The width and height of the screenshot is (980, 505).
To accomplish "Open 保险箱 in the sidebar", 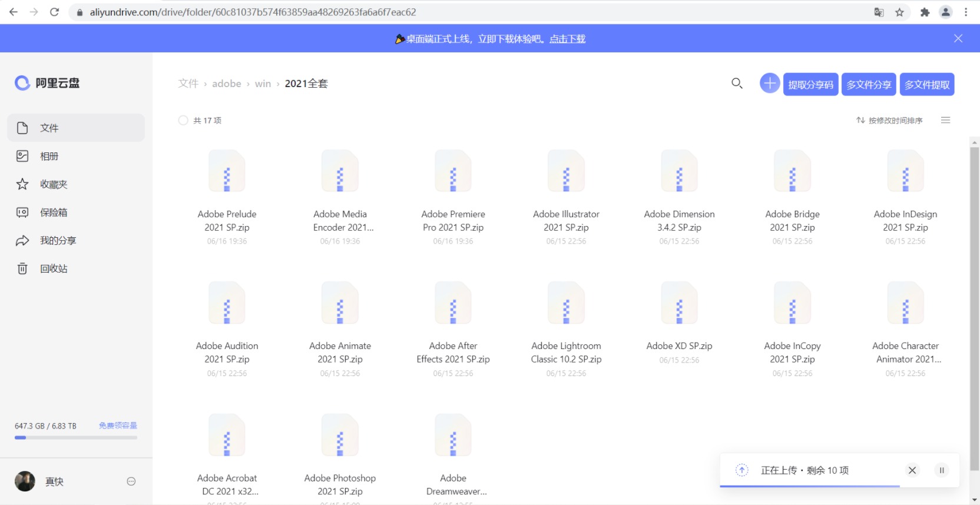I will tap(76, 212).
